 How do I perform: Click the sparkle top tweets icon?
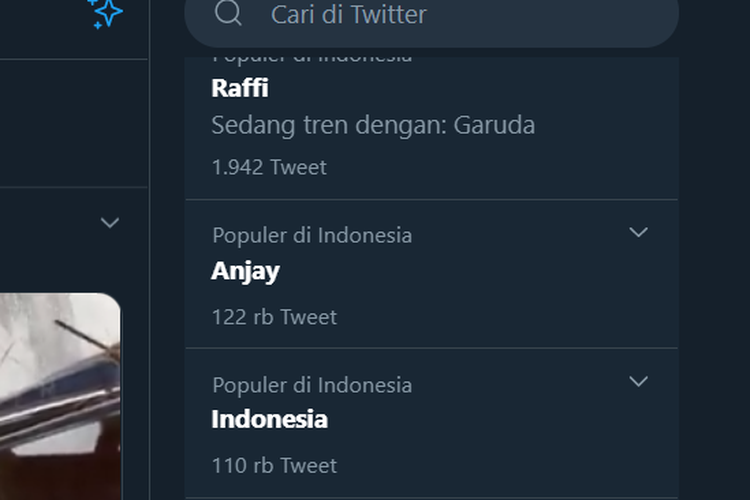click(105, 11)
